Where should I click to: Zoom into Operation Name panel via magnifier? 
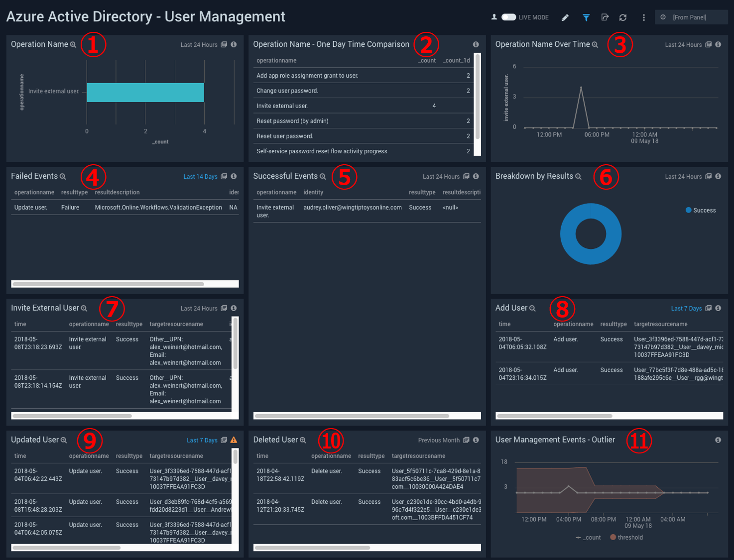click(73, 45)
